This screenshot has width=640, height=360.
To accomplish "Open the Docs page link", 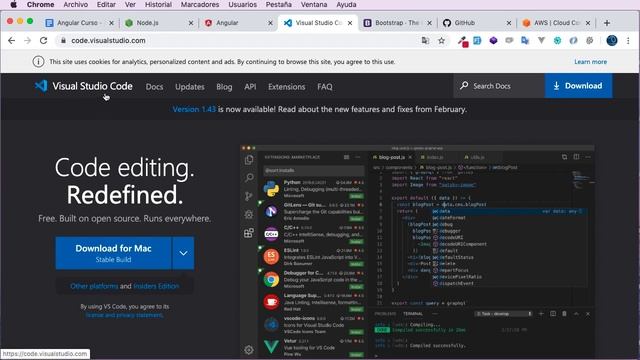I will 154,87.
